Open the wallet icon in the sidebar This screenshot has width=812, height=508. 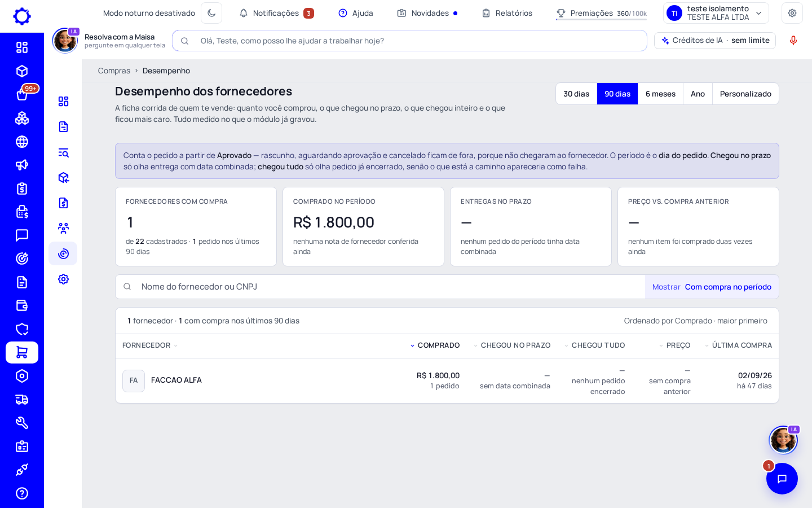click(x=22, y=305)
